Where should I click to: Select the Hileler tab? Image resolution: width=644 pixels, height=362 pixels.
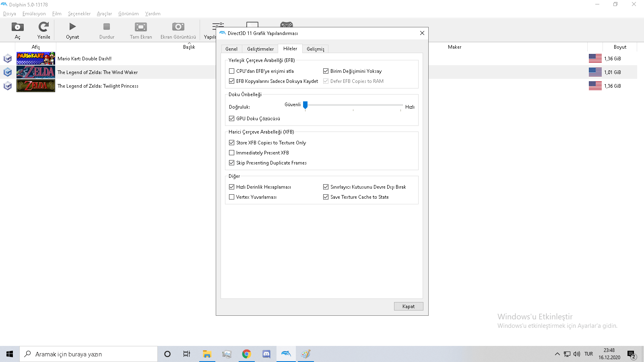290,49
